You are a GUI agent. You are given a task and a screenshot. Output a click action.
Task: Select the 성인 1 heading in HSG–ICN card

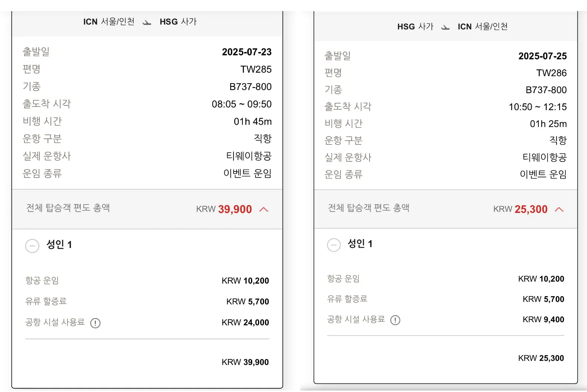click(360, 244)
